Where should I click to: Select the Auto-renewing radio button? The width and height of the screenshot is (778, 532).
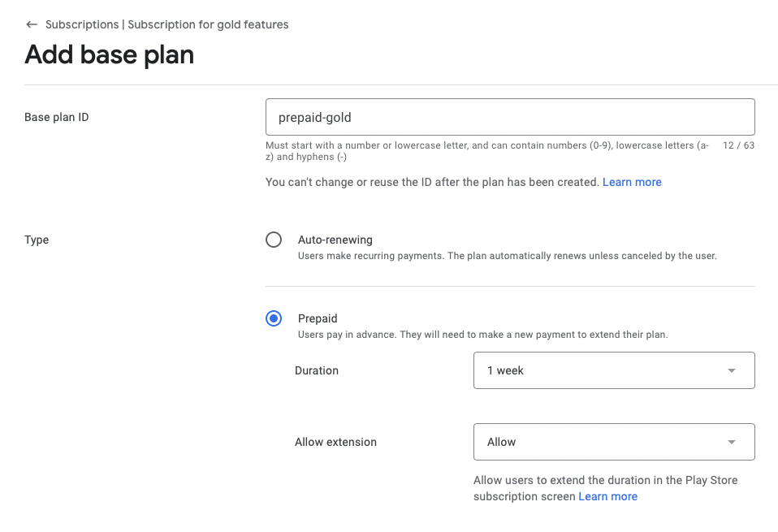click(274, 240)
